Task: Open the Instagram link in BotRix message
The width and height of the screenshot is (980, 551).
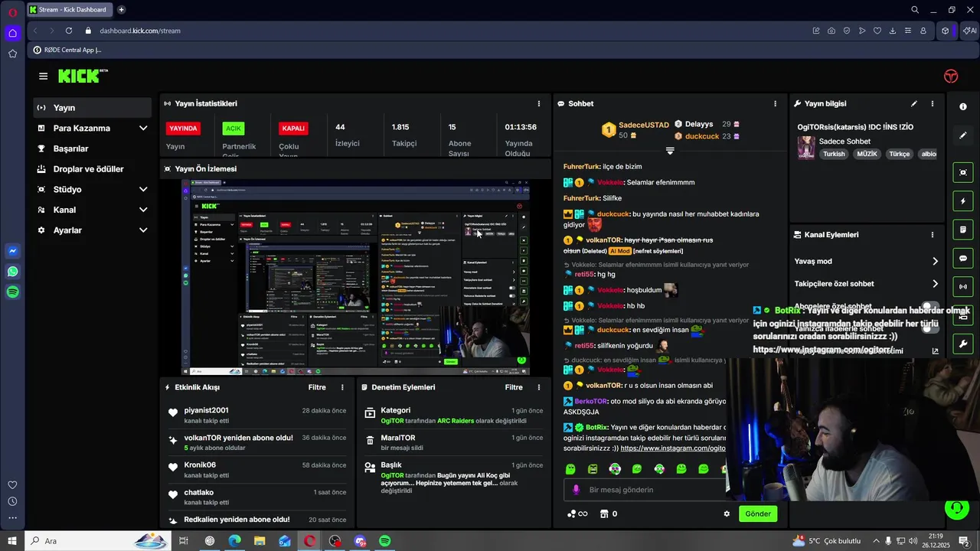Action: pos(672,448)
